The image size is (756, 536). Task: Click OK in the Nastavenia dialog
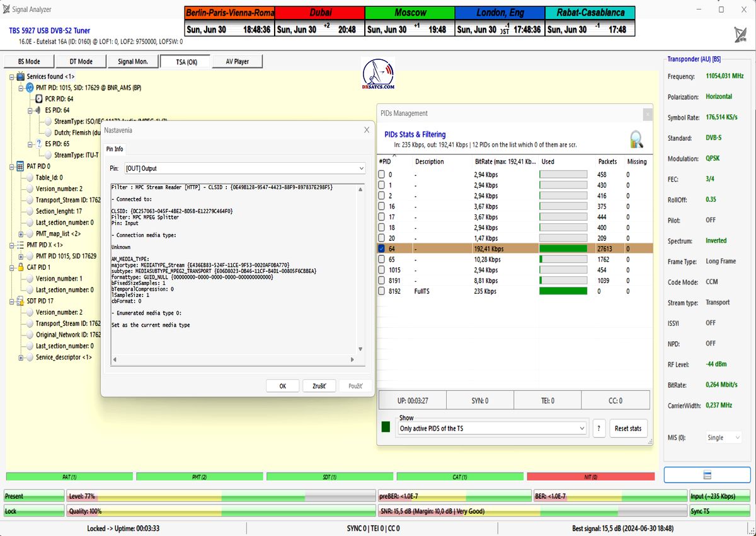(x=282, y=386)
